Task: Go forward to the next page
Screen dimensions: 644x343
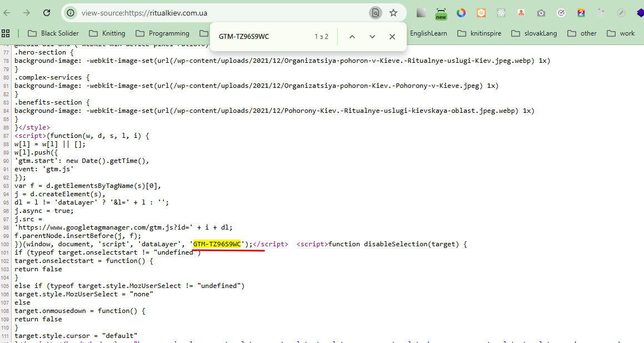Action: (x=27, y=13)
